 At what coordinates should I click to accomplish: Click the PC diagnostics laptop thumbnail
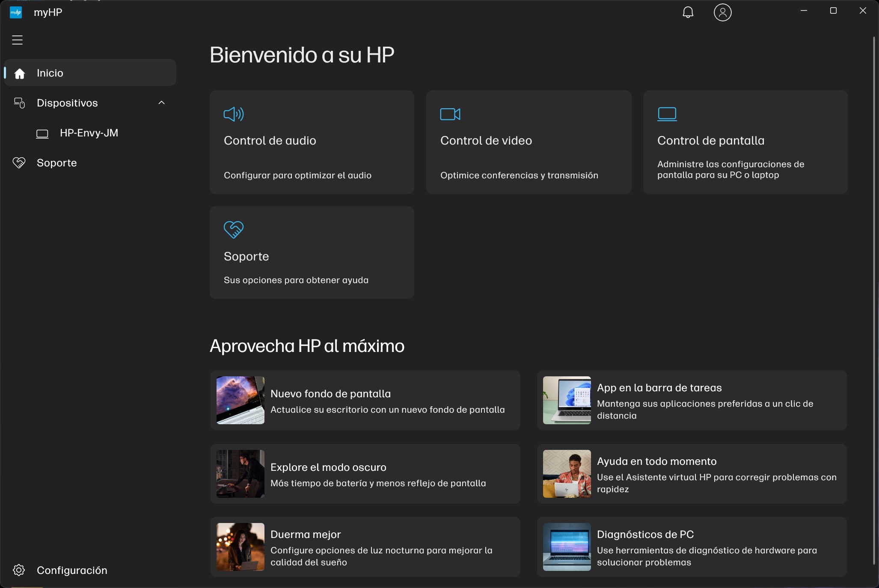(567, 547)
